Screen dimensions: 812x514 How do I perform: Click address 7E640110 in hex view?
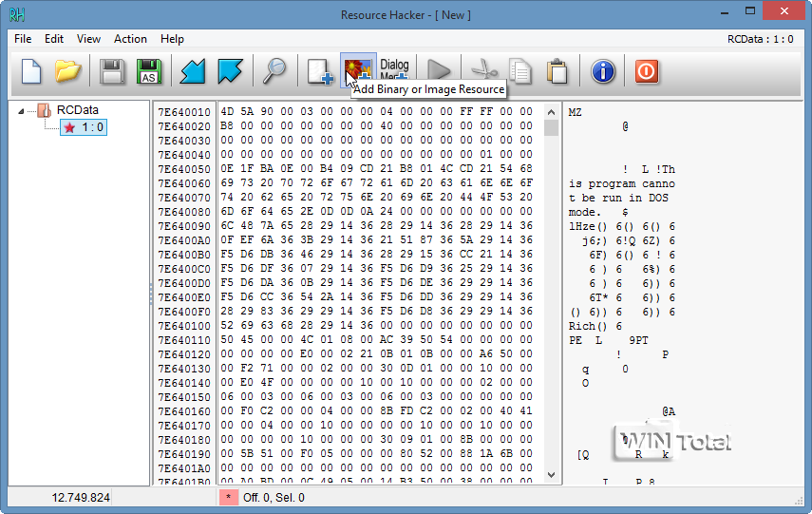coord(184,340)
